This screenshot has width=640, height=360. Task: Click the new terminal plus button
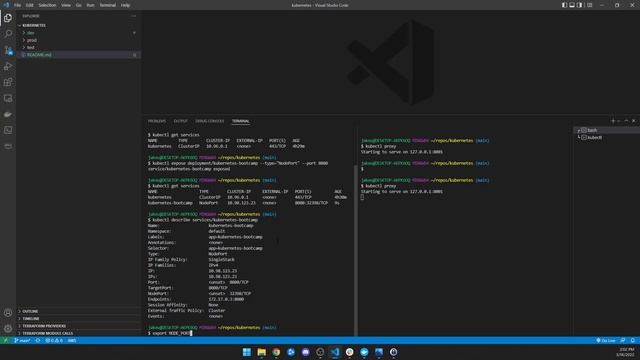613,121
